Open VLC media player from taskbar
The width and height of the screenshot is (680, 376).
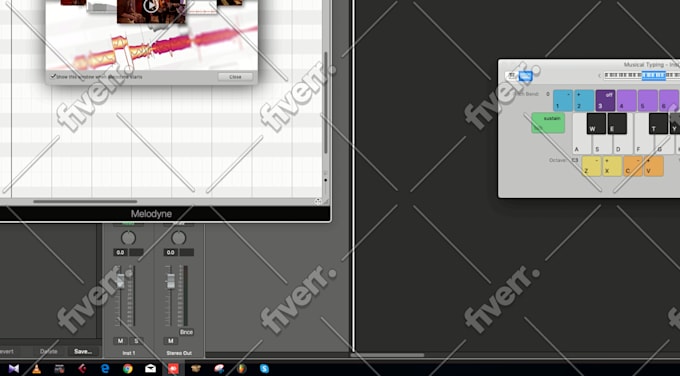(x=37, y=369)
